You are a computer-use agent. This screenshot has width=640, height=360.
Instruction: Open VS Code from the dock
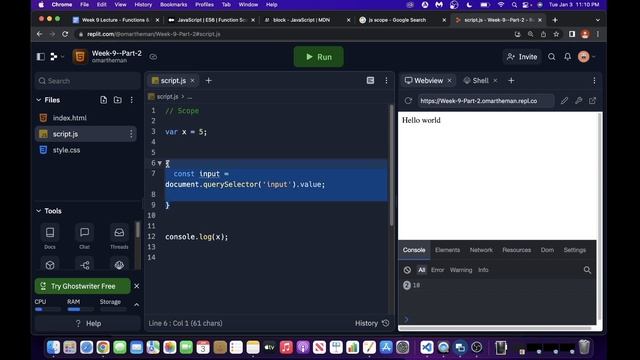tap(427, 347)
